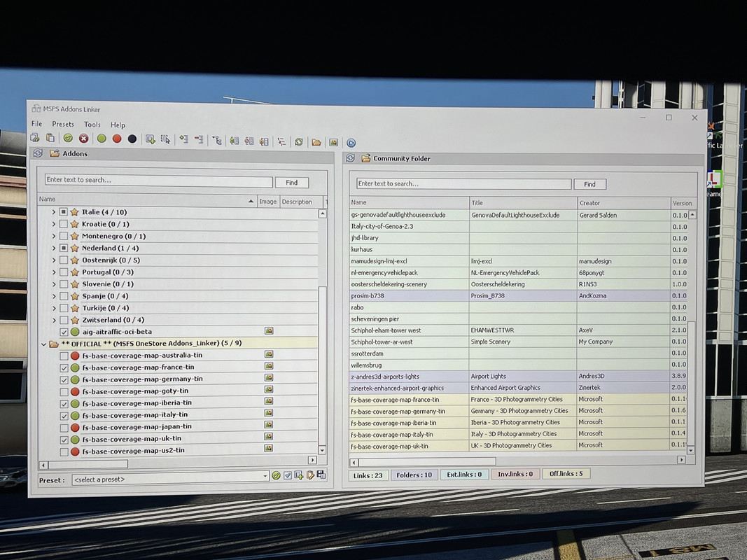Click the add-selection square with plus icon

tap(151, 139)
